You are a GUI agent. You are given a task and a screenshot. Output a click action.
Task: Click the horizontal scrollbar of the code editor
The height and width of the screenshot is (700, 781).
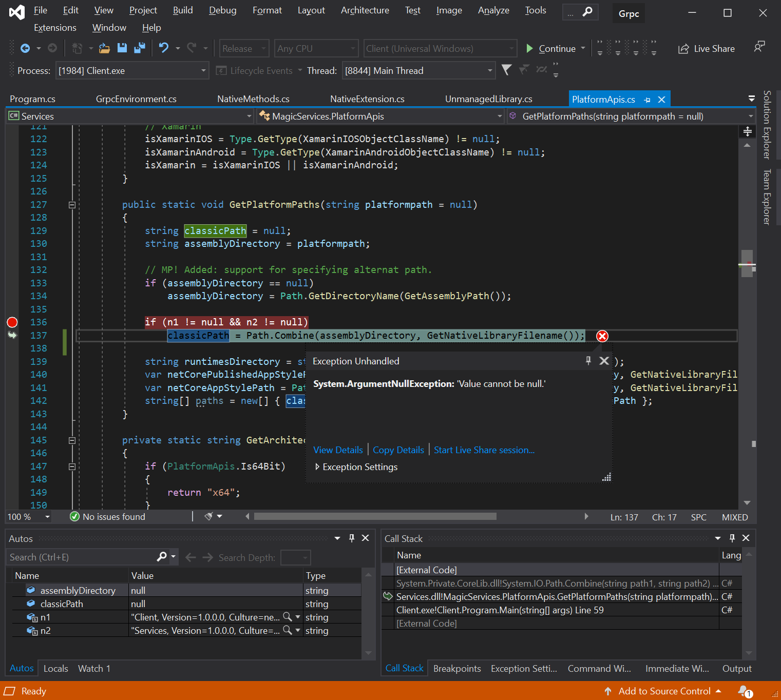pyautogui.click(x=375, y=516)
